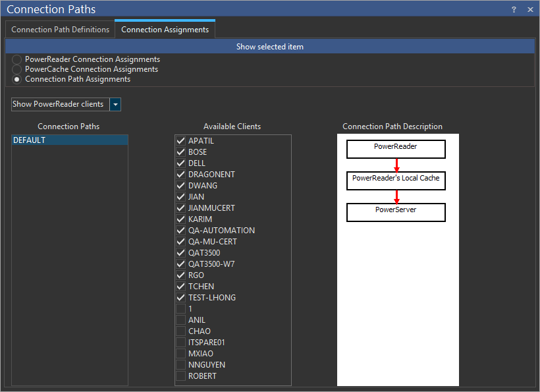Click the help question mark icon
Screen dimensions: 540x392
[514, 10]
